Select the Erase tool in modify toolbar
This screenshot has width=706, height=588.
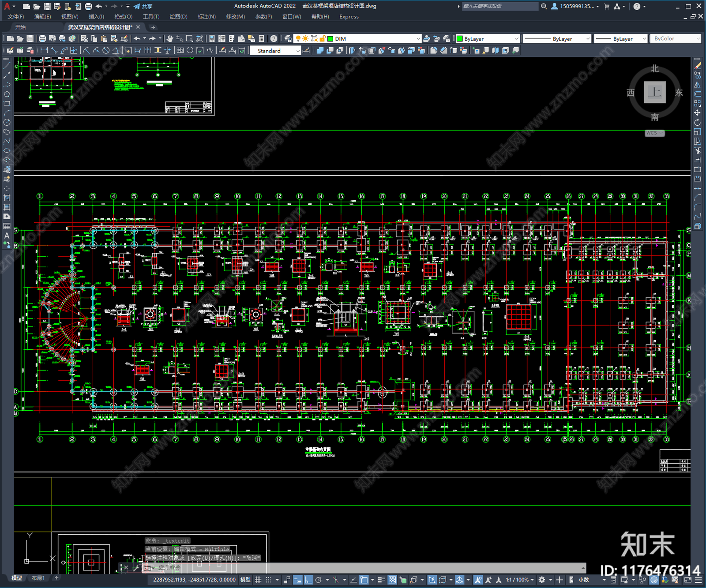click(697, 65)
